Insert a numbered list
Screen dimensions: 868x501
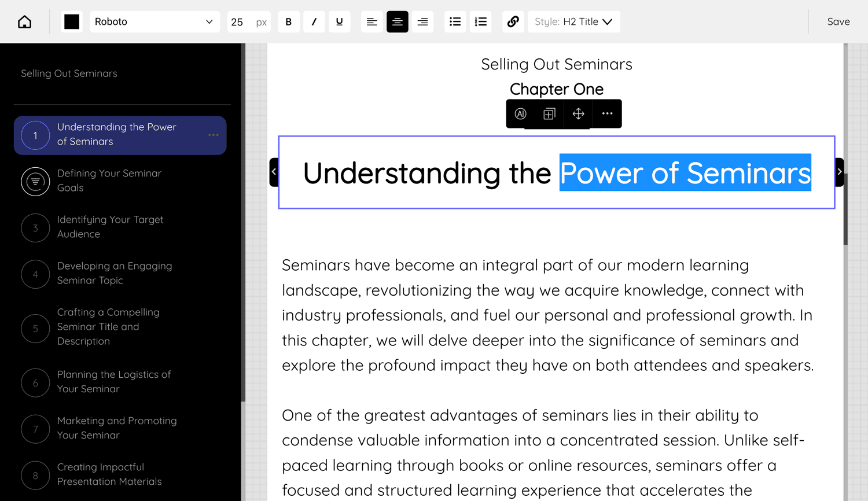(x=481, y=22)
